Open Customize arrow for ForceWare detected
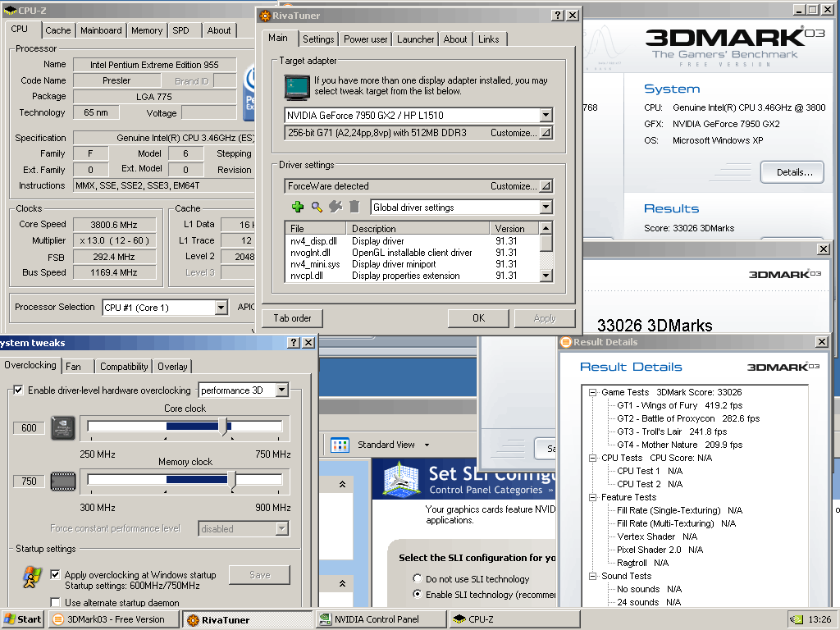840x630 pixels. pos(546,186)
